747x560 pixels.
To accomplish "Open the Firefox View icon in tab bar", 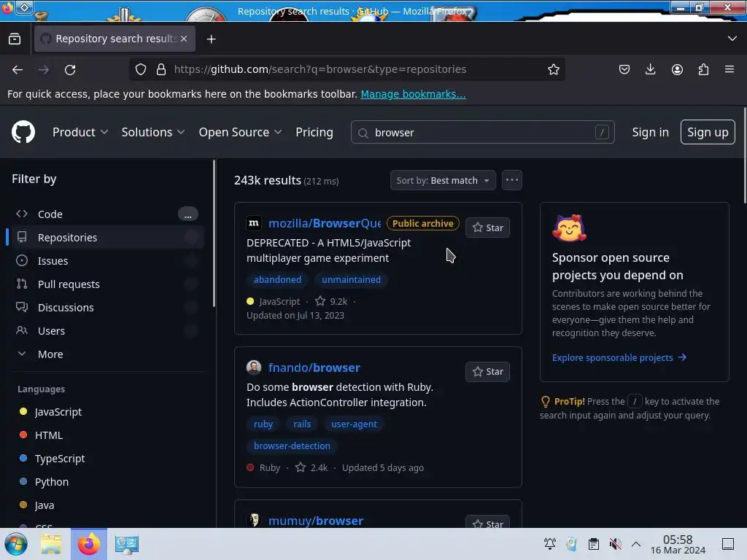I will (x=15, y=39).
